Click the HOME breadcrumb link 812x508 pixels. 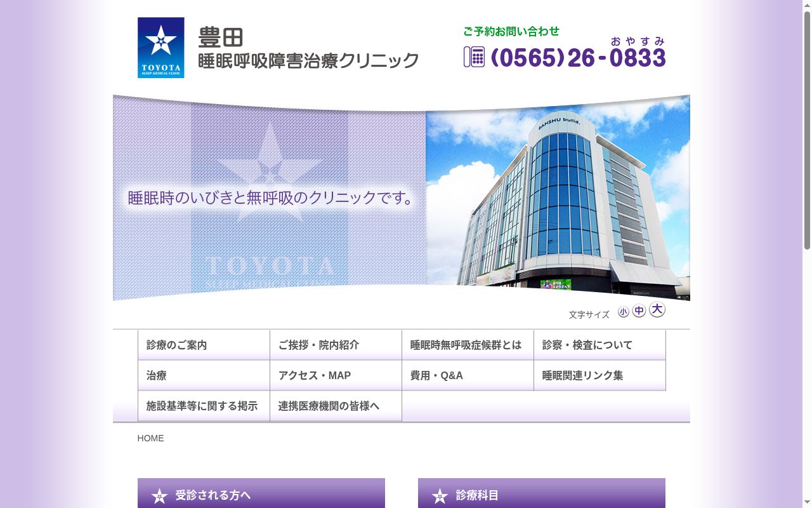click(150, 438)
